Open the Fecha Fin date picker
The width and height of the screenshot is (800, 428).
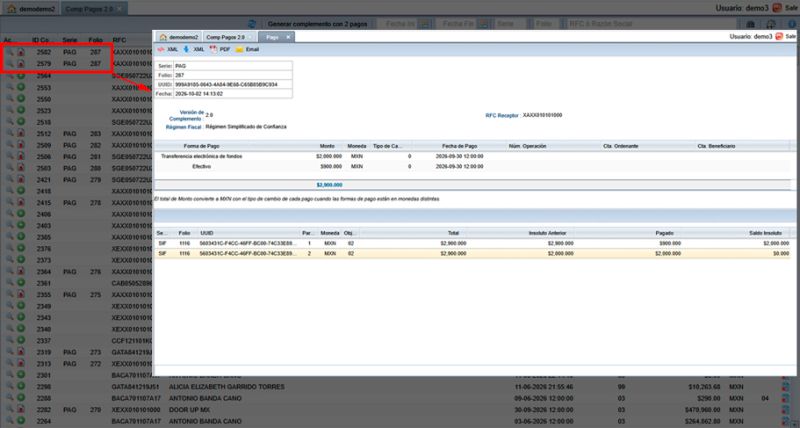485,24
